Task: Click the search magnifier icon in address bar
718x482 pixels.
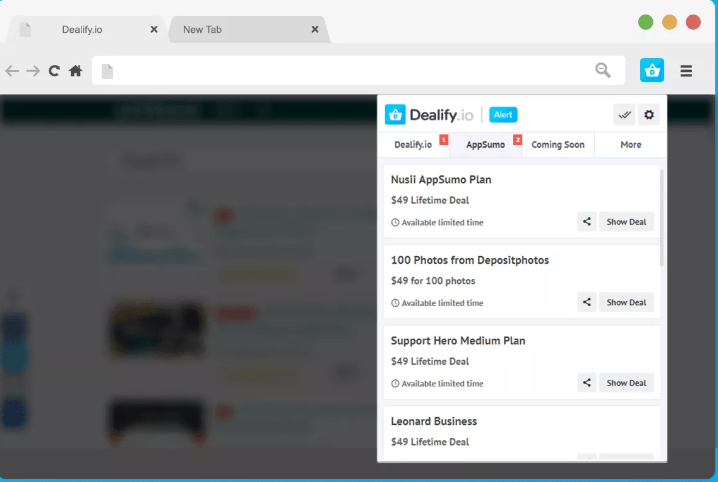Action: pyautogui.click(x=603, y=70)
